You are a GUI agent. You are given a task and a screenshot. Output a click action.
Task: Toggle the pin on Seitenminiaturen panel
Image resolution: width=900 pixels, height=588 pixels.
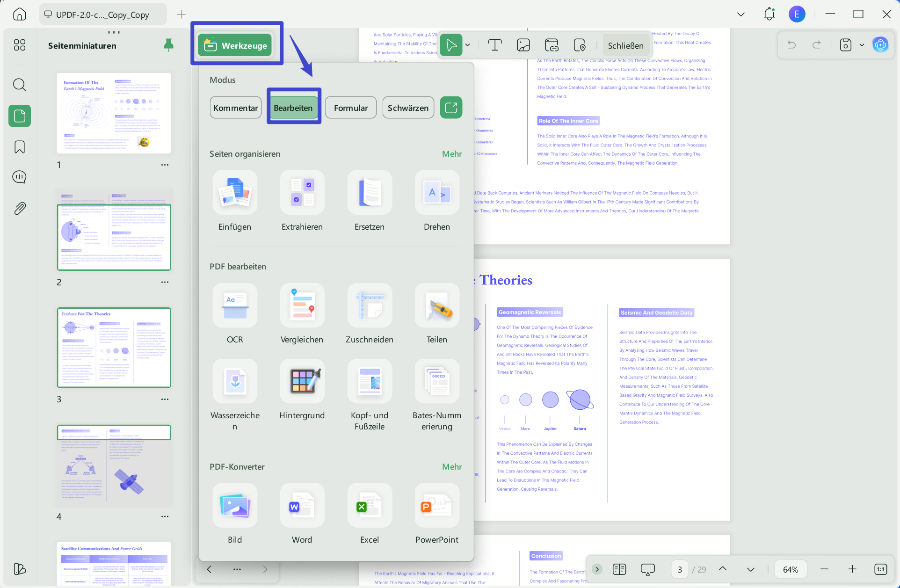point(169,45)
